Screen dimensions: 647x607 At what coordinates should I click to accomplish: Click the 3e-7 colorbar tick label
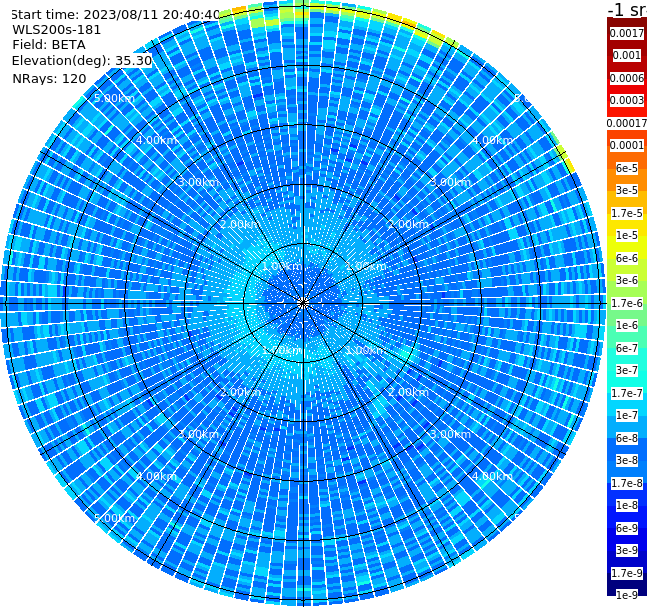(627, 370)
